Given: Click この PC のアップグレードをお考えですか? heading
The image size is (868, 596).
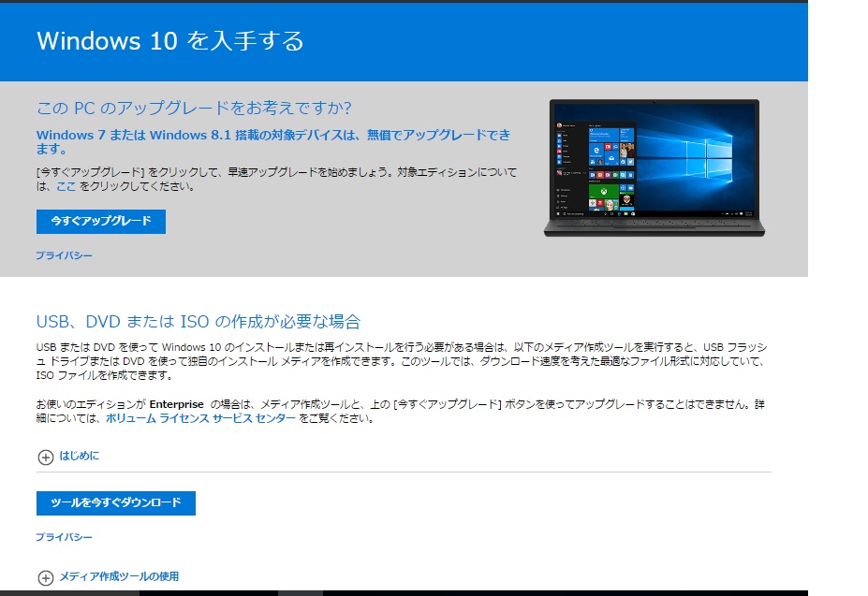Looking at the screenshot, I should pos(194,108).
